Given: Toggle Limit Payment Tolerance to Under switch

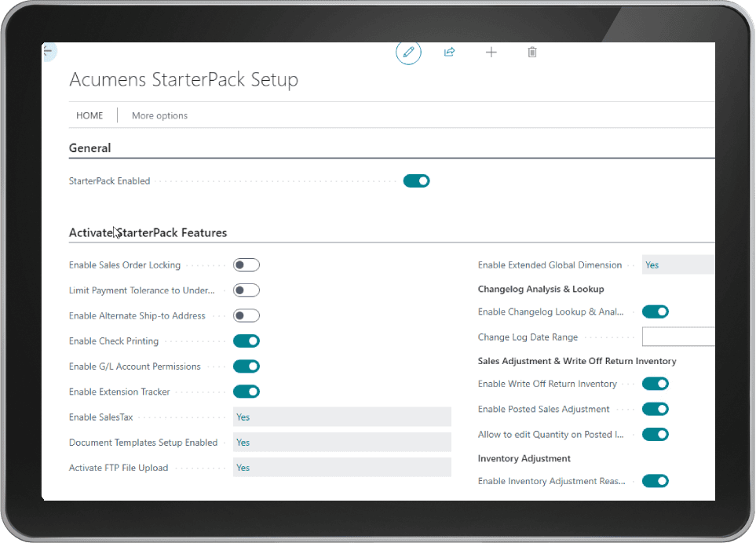Looking at the screenshot, I should [247, 290].
